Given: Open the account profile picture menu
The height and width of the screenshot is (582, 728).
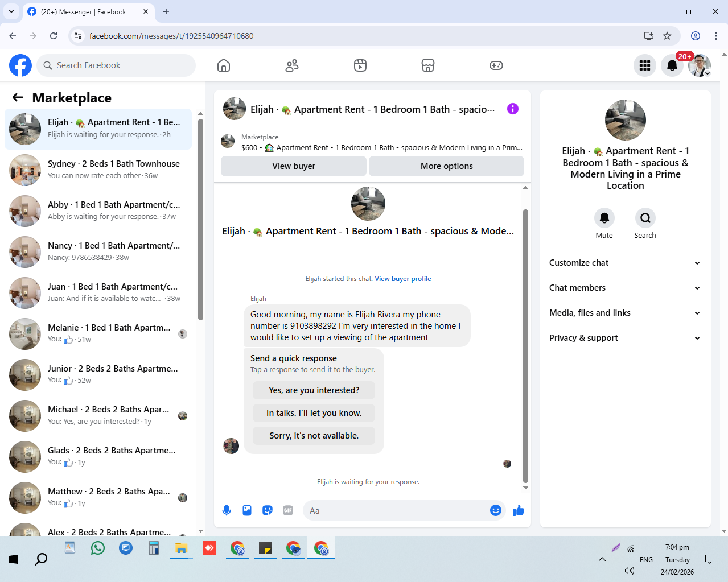Looking at the screenshot, I should click(700, 65).
